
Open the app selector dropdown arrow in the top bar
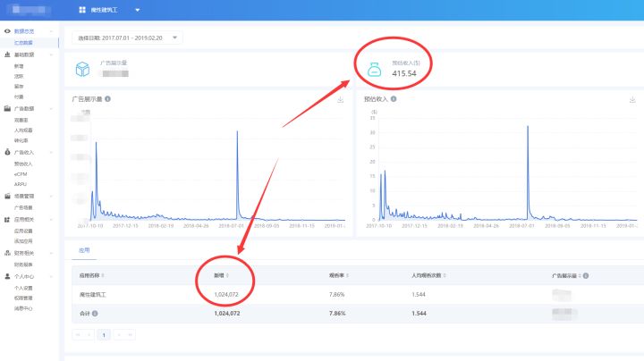pyautogui.click(x=138, y=10)
